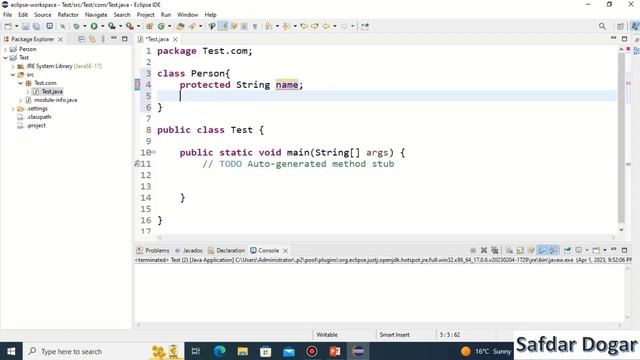Click the Open Console icon
The width and height of the screenshot is (640, 360).
[x=596, y=250]
